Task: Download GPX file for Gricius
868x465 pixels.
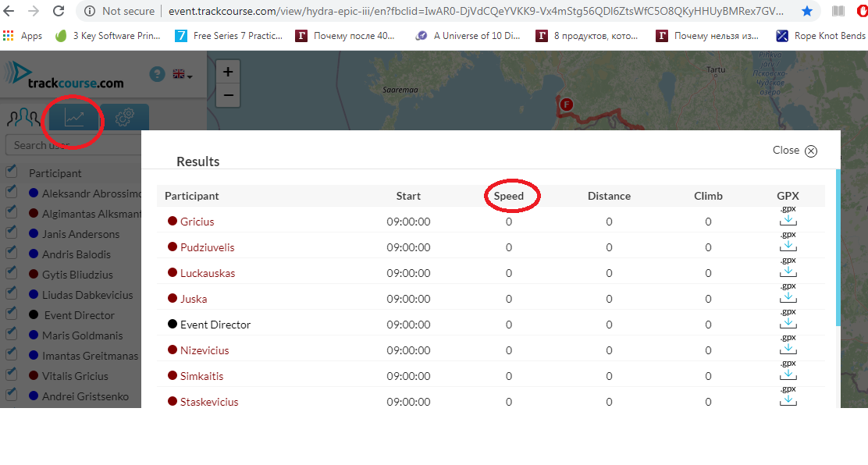Action: tap(788, 216)
